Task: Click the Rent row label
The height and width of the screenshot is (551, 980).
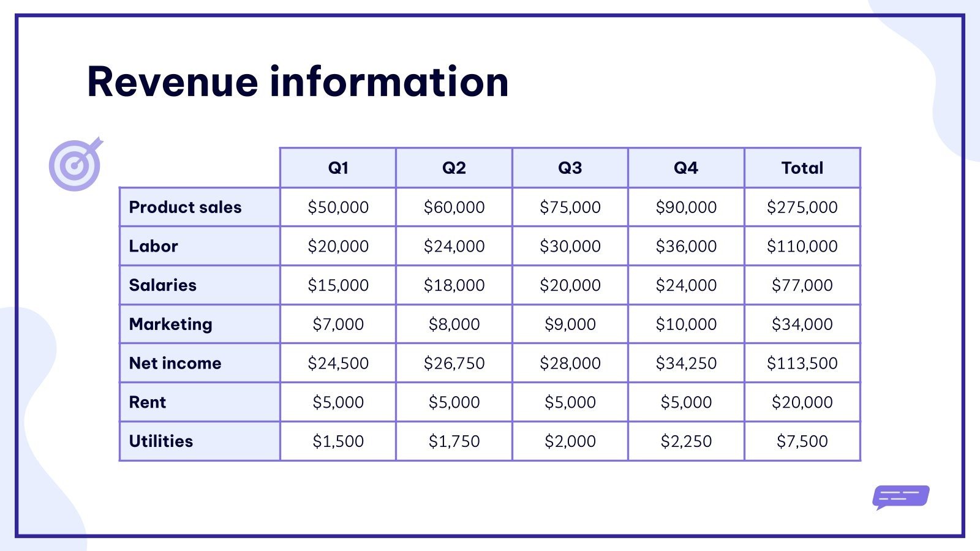Action: [148, 402]
